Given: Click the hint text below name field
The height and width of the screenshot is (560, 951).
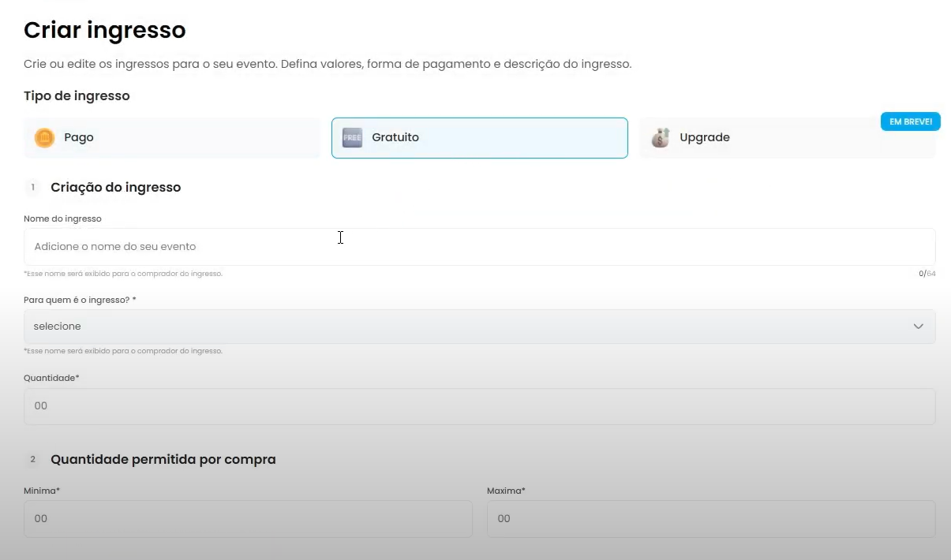Looking at the screenshot, I should tap(123, 274).
